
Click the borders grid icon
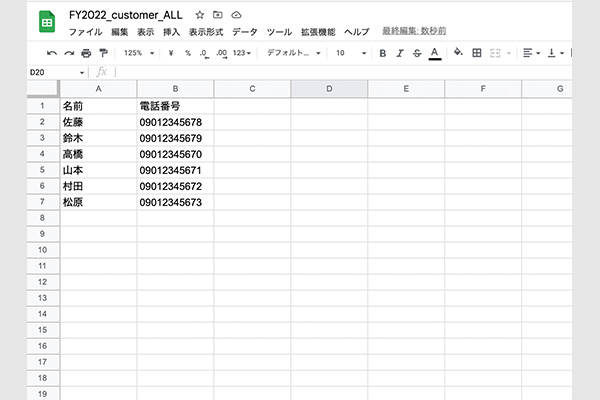point(477,53)
